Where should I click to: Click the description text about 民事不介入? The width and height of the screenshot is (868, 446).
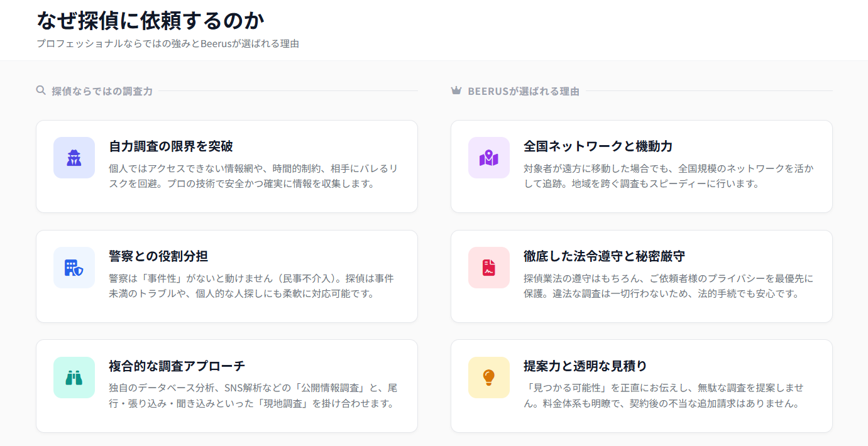click(251, 286)
